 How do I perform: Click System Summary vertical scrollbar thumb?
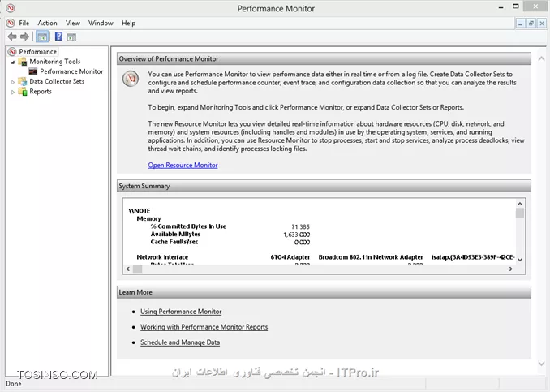(520, 213)
